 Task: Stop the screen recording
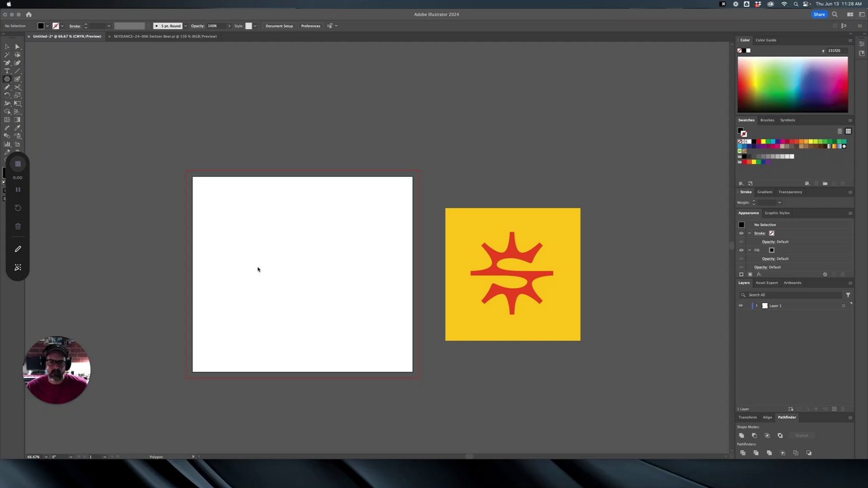[x=18, y=163]
